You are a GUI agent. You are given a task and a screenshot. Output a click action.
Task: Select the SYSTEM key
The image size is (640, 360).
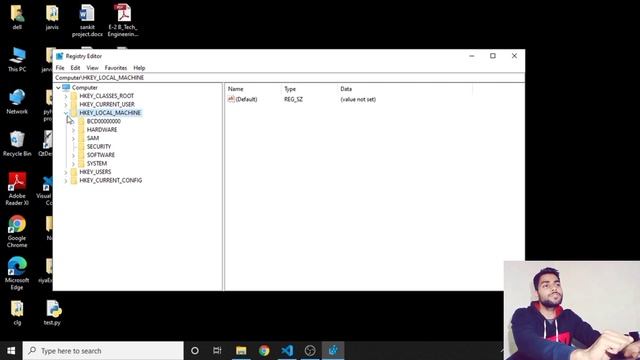click(x=97, y=164)
